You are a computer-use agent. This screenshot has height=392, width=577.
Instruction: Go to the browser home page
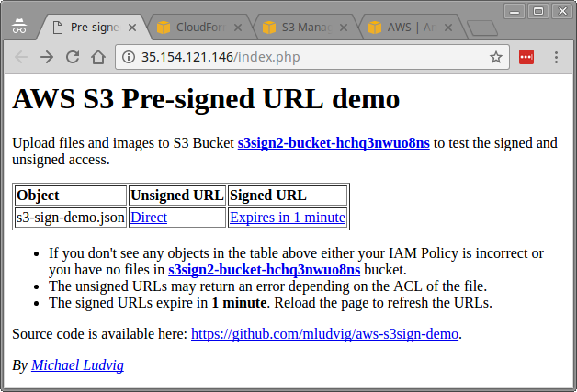[x=98, y=57]
